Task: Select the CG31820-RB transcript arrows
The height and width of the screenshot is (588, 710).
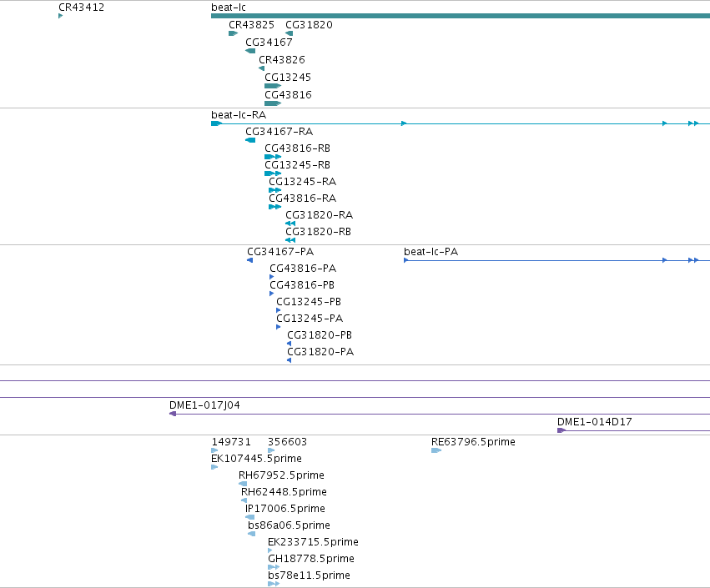Action: 290,240
